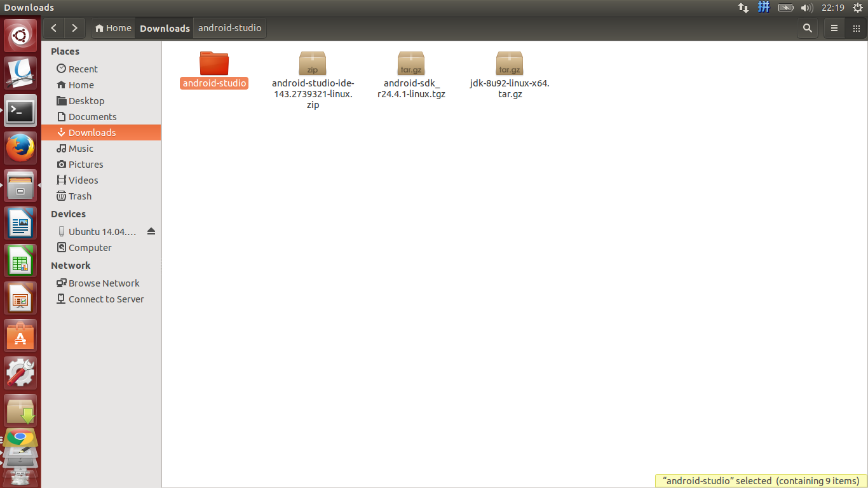Launch Terminal from the dock
The image size is (868, 488).
pos(20,111)
